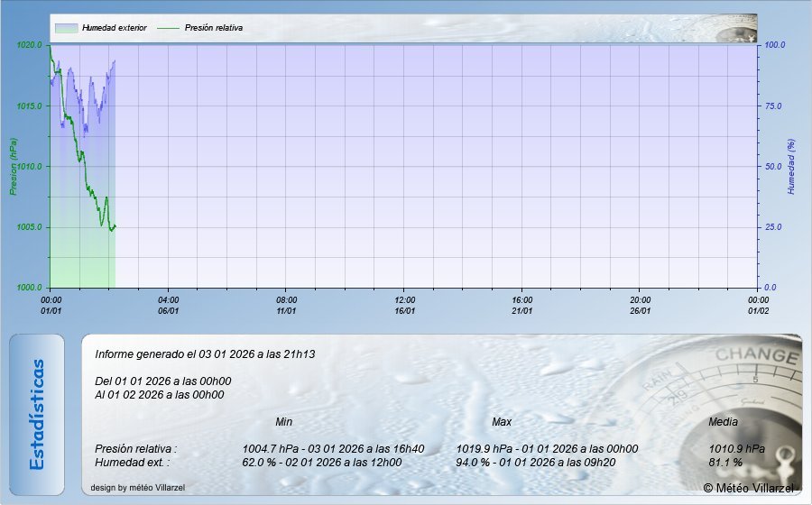Select the 04:00 06/01 time axis marker
812x505 pixels.
[x=169, y=305]
